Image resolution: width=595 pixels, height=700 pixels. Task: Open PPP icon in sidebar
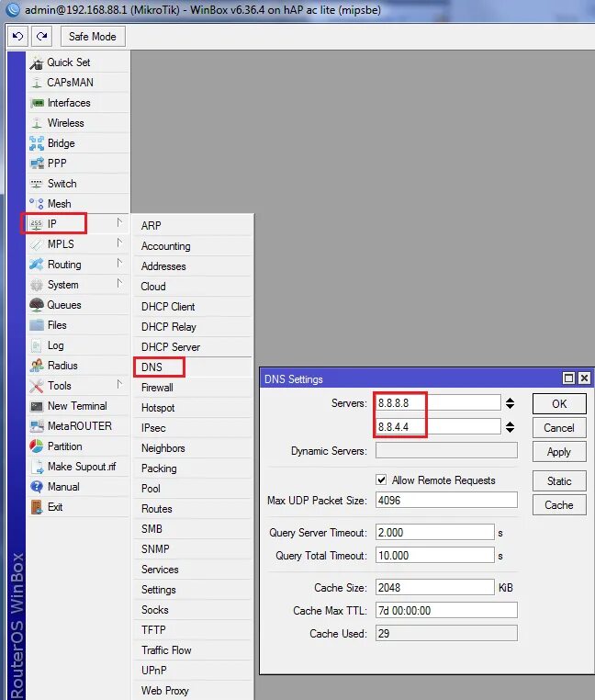(x=37, y=164)
